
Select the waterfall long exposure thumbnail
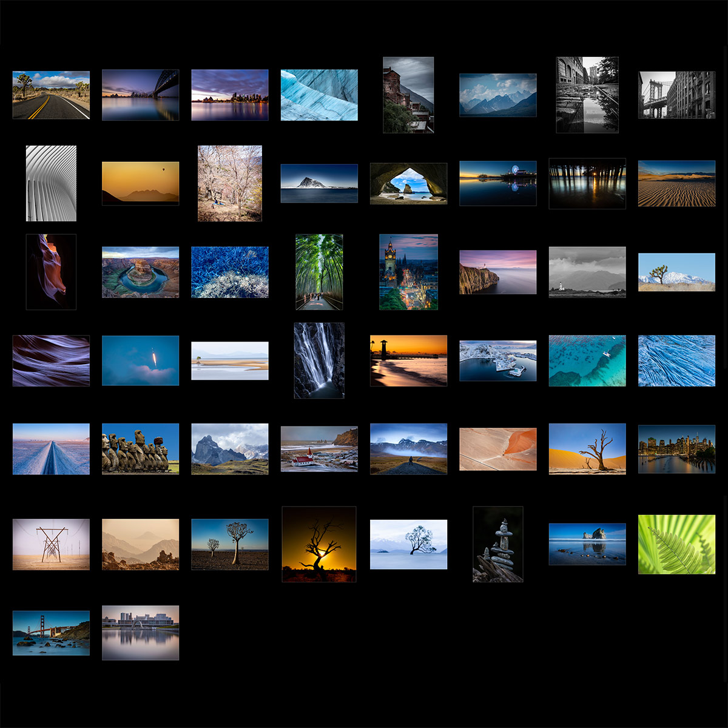[319, 360]
